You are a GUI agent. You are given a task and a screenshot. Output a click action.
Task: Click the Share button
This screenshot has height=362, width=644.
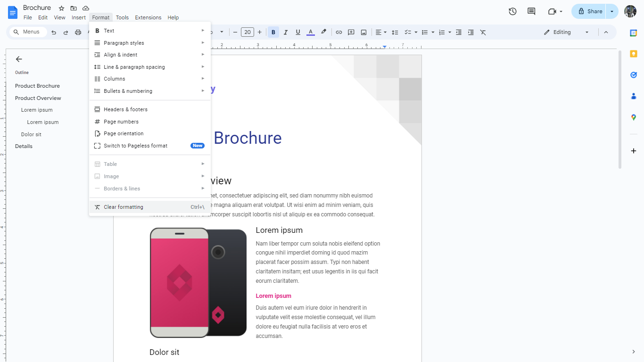[589, 11]
